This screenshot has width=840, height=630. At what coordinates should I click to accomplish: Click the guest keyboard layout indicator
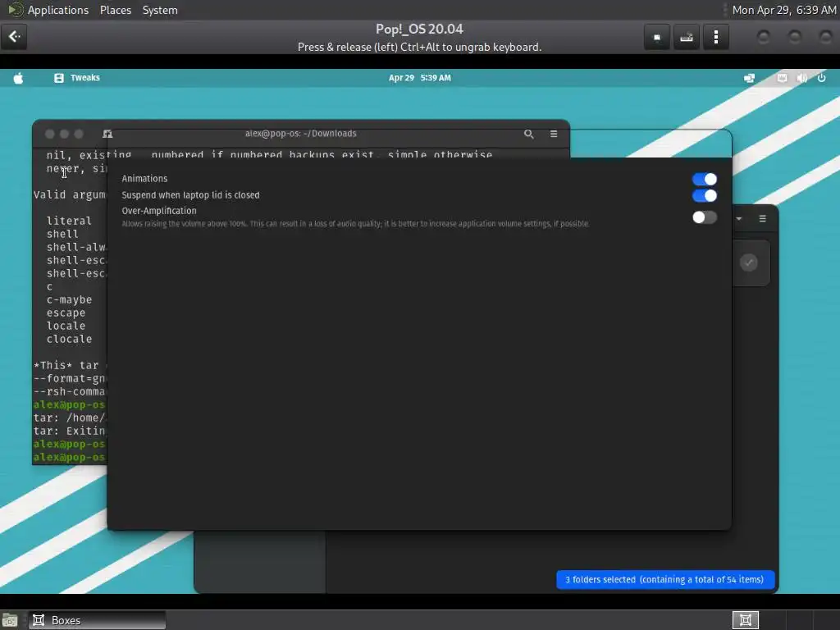tap(782, 78)
